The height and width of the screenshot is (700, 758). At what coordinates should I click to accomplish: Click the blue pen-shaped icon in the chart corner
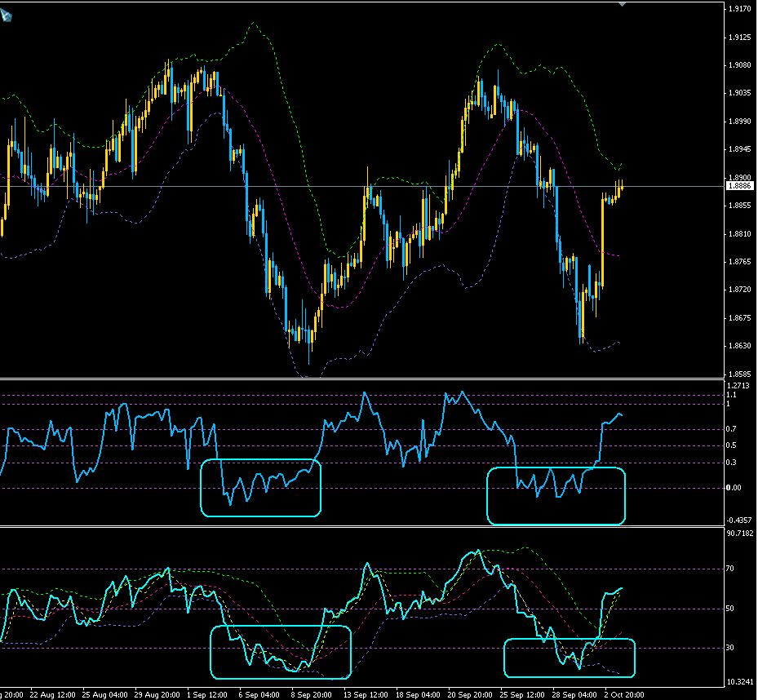click(6, 16)
